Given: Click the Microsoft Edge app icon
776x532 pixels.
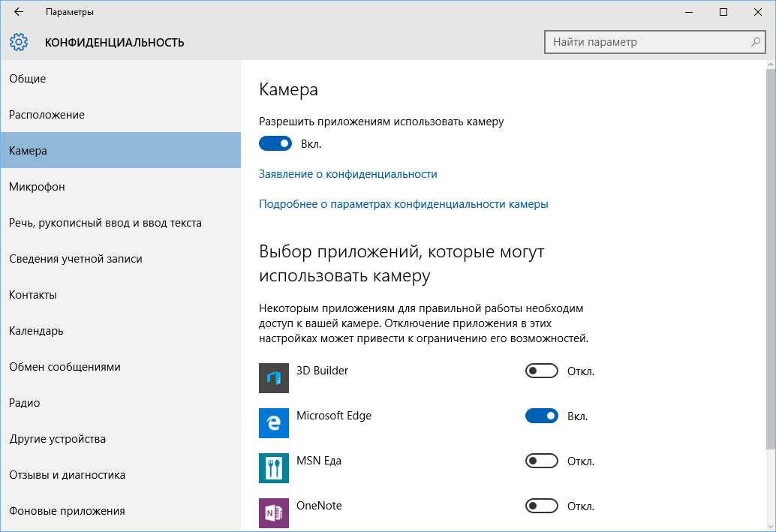Looking at the screenshot, I should [x=274, y=422].
